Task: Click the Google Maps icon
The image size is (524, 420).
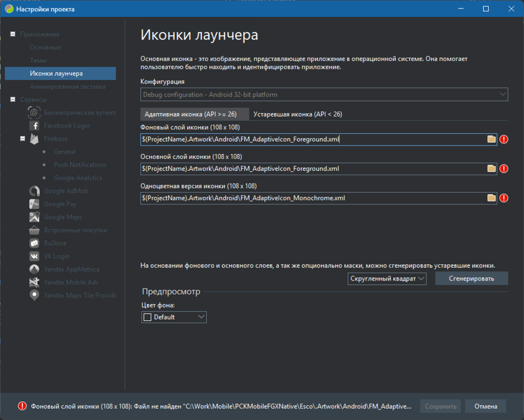Action: pyautogui.click(x=34, y=217)
